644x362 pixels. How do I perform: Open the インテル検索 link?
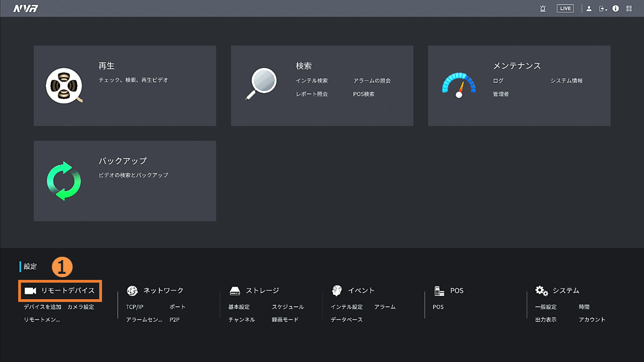[312, 81]
